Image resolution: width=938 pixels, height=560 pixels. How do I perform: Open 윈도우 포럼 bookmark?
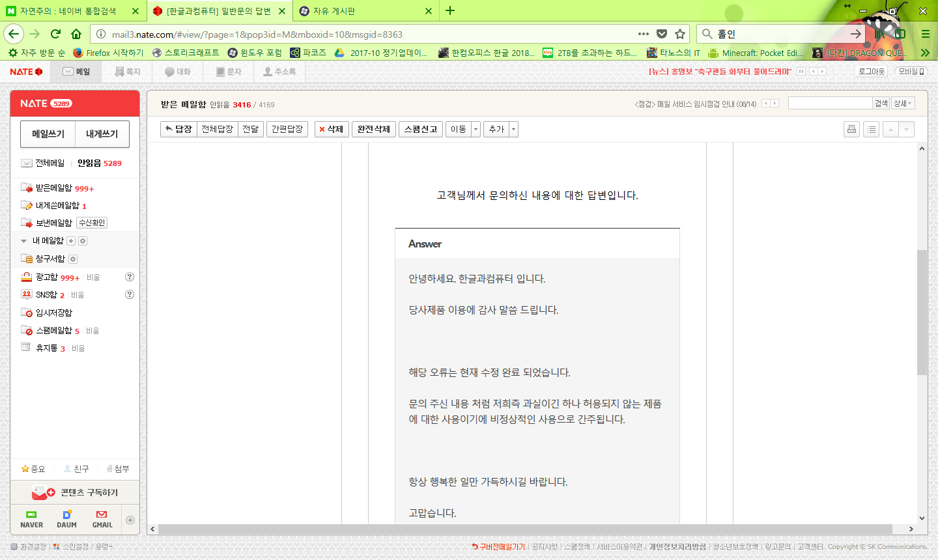click(x=255, y=53)
